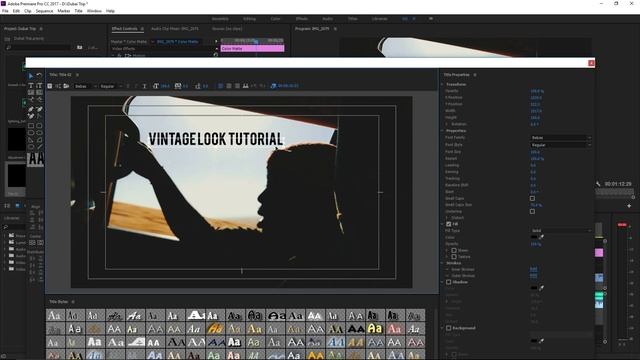Click the Roll/Crawl Options icon
Viewport: 640px width, 360px height.
coord(58,86)
